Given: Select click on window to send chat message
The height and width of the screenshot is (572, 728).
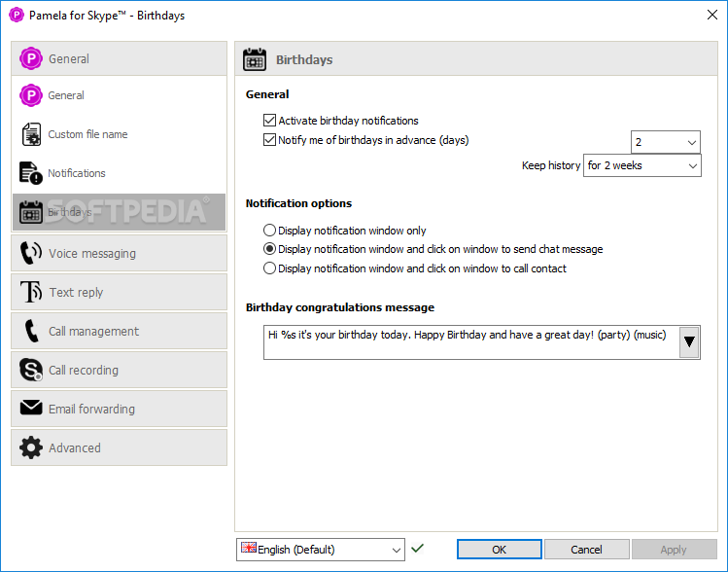Looking at the screenshot, I should [x=269, y=249].
